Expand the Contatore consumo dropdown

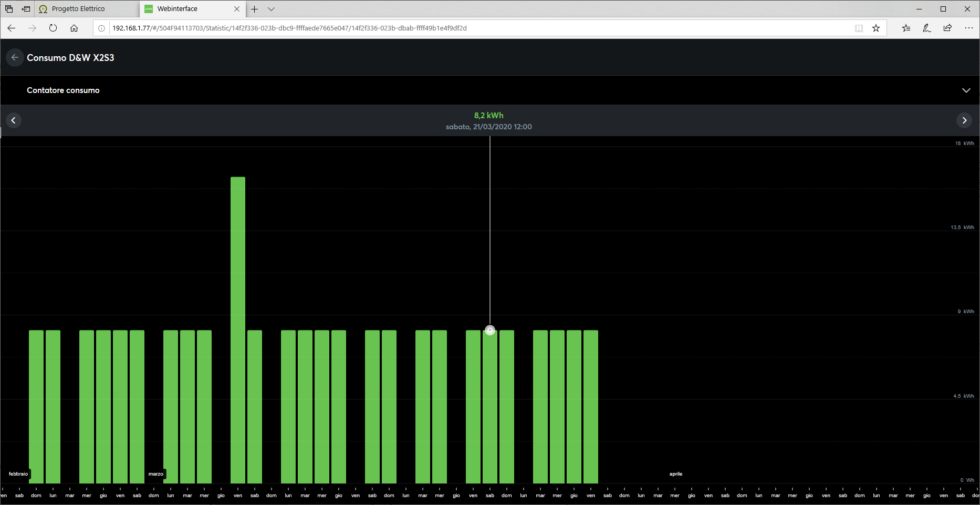click(966, 90)
